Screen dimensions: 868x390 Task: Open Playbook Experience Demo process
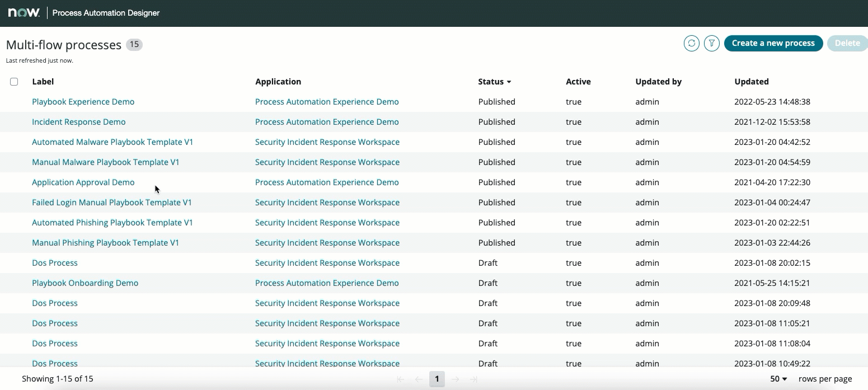pos(83,102)
